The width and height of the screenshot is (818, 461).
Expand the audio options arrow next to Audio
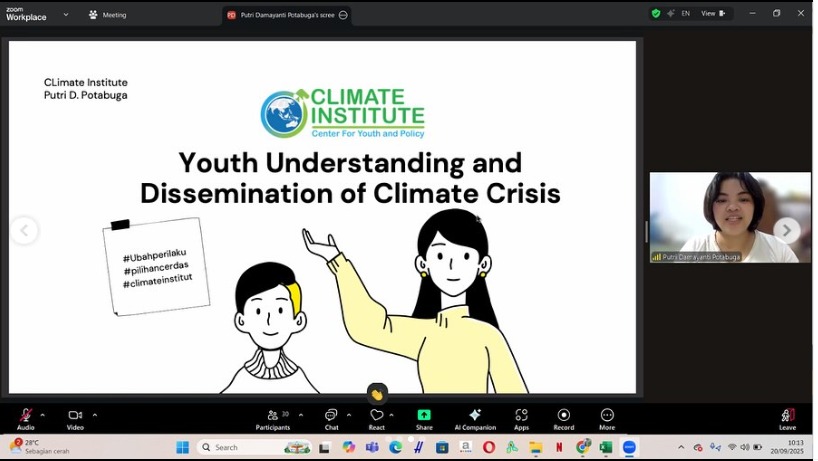coord(42,414)
